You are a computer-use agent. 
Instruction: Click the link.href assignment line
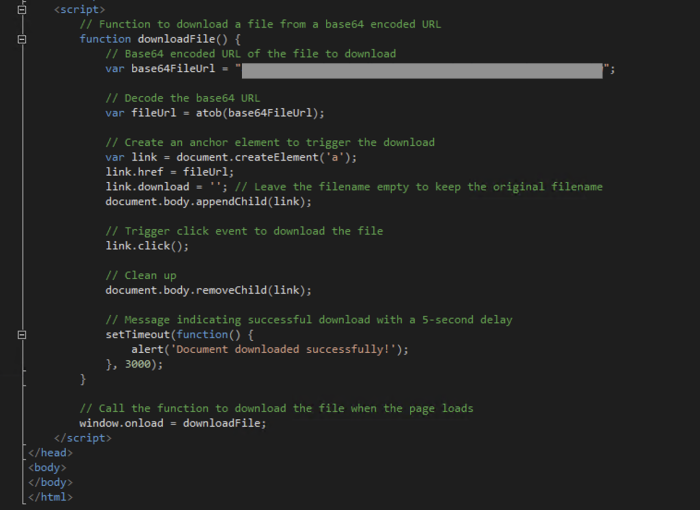pyautogui.click(x=169, y=172)
